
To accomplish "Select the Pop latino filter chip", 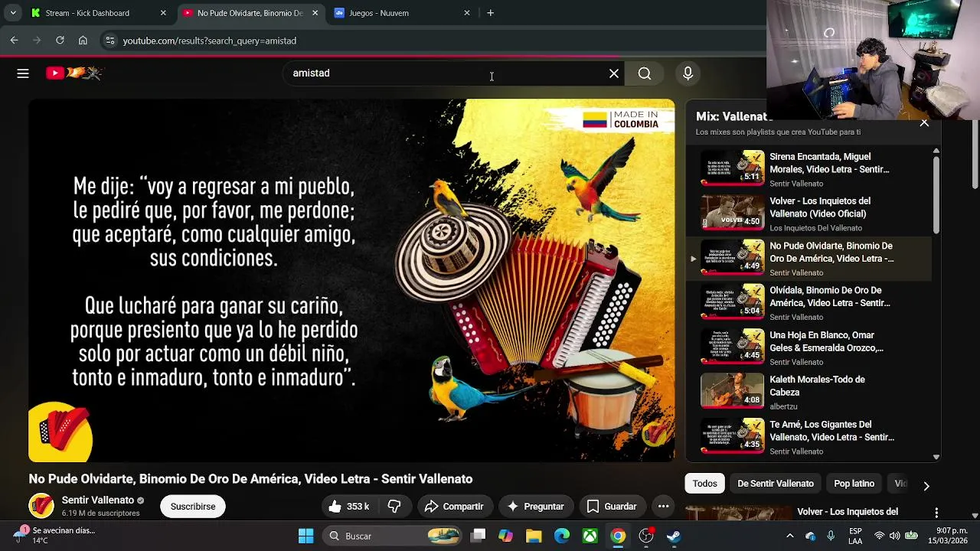I will pos(854,484).
